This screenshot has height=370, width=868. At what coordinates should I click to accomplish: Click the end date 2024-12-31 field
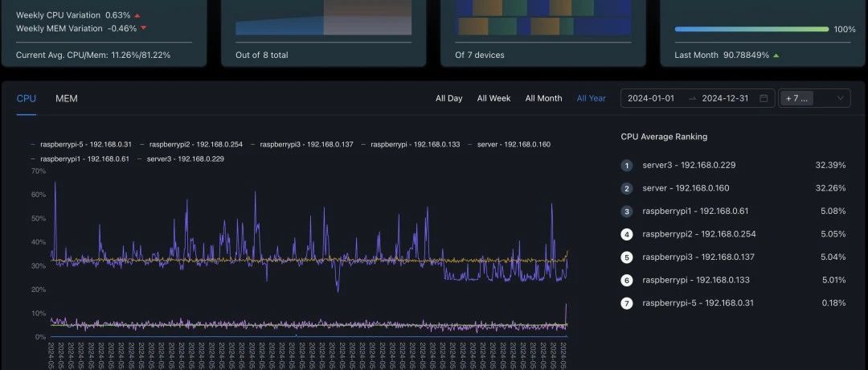(x=725, y=98)
